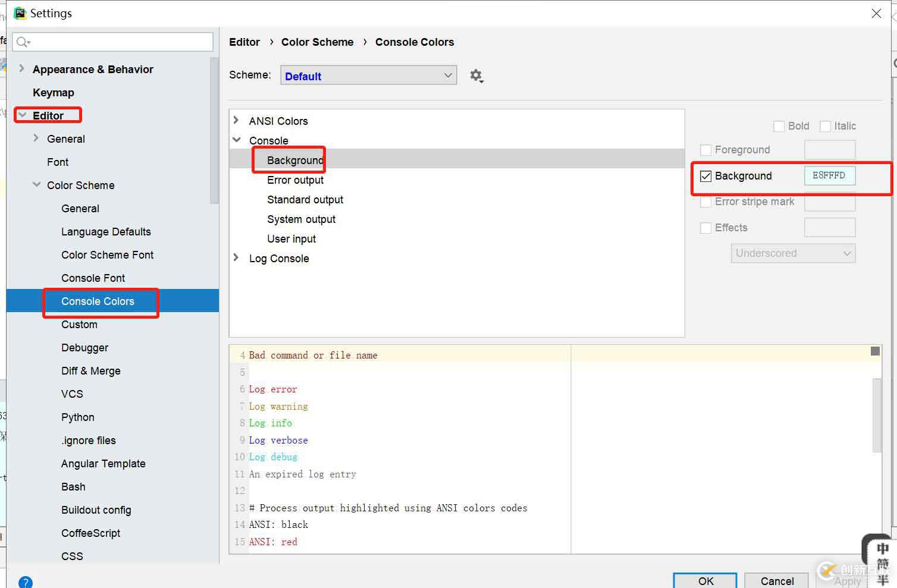Click the help question mark icon
Image resolution: width=897 pixels, height=588 pixels.
pos(25,582)
